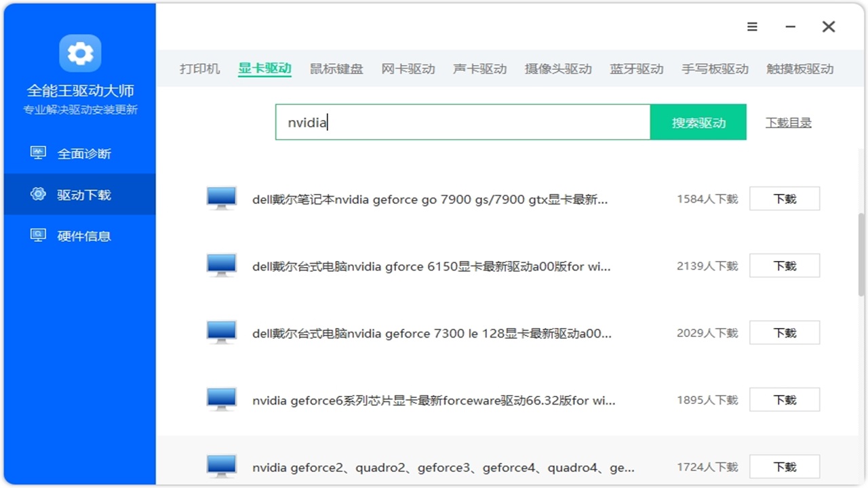The height and width of the screenshot is (488, 868).
Task: Switch to the 打印机 tab
Action: pyautogui.click(x=200, y=68)
